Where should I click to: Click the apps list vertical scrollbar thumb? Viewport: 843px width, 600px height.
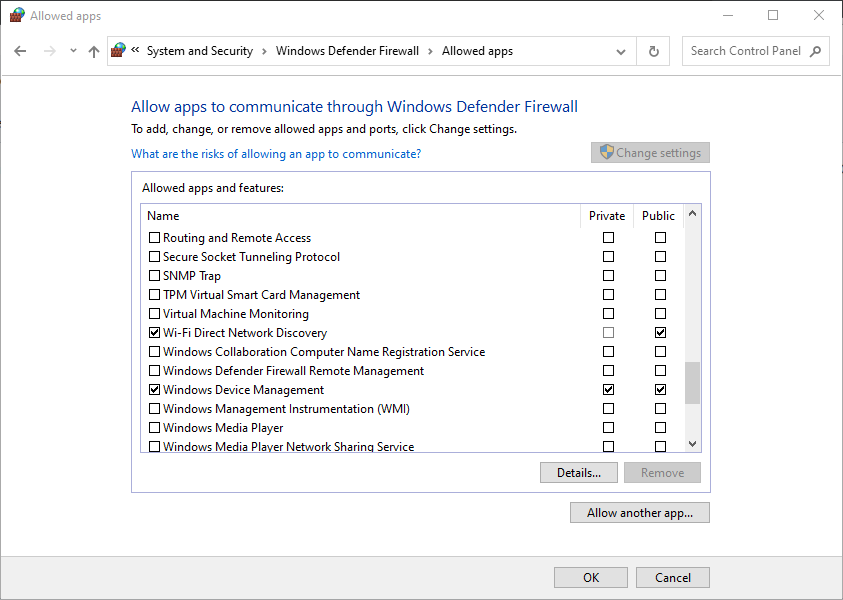pos(692,382)
